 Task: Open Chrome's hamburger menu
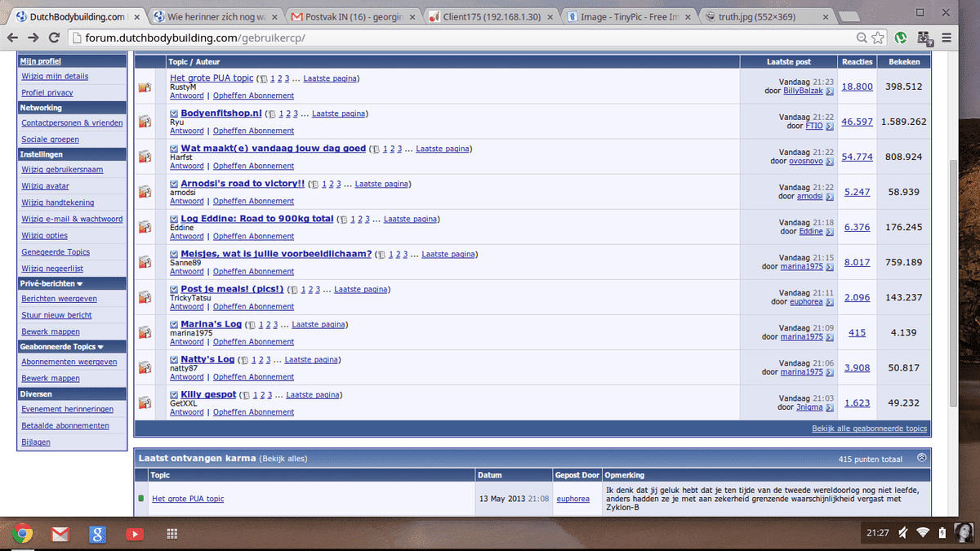(947, 38)
